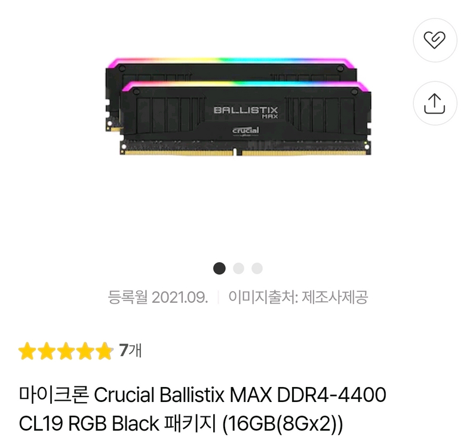Open the Ballistix MAX RAM product image
Image resolution: width=476 pixels, height=448 pixels.
pos(238,106)
